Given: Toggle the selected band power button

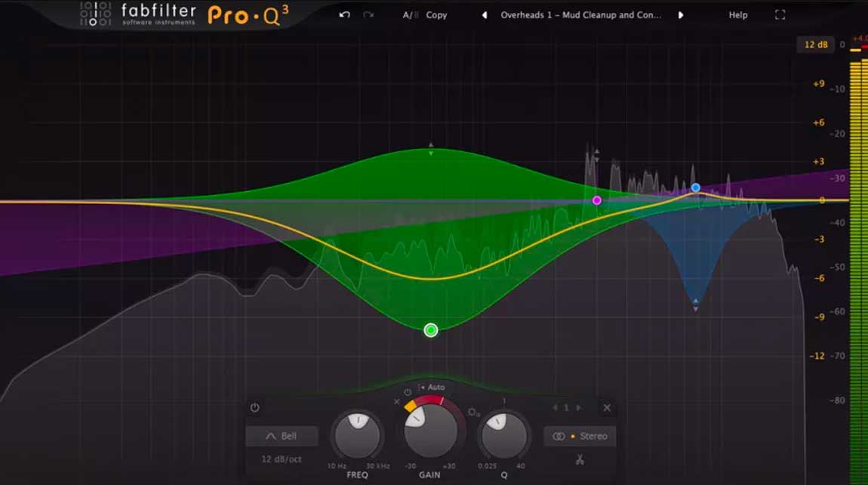Looking at the screenshot, I should pyautogui.click(x=254, y=407).
